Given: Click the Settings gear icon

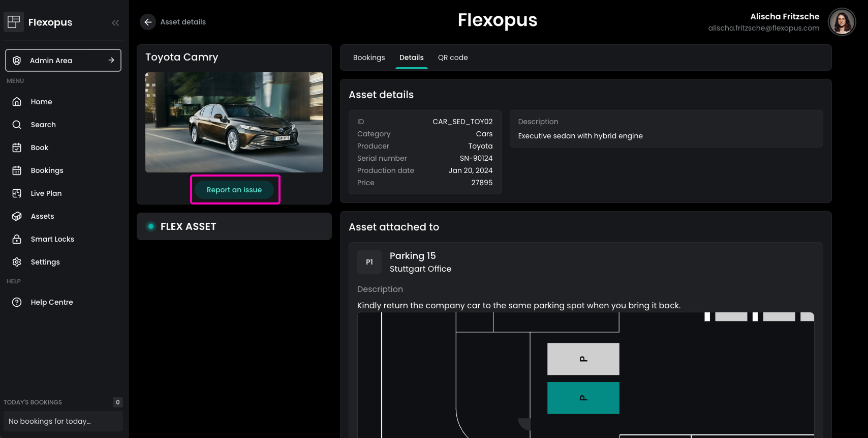Looking at the screenshot, I should point(17,262).
